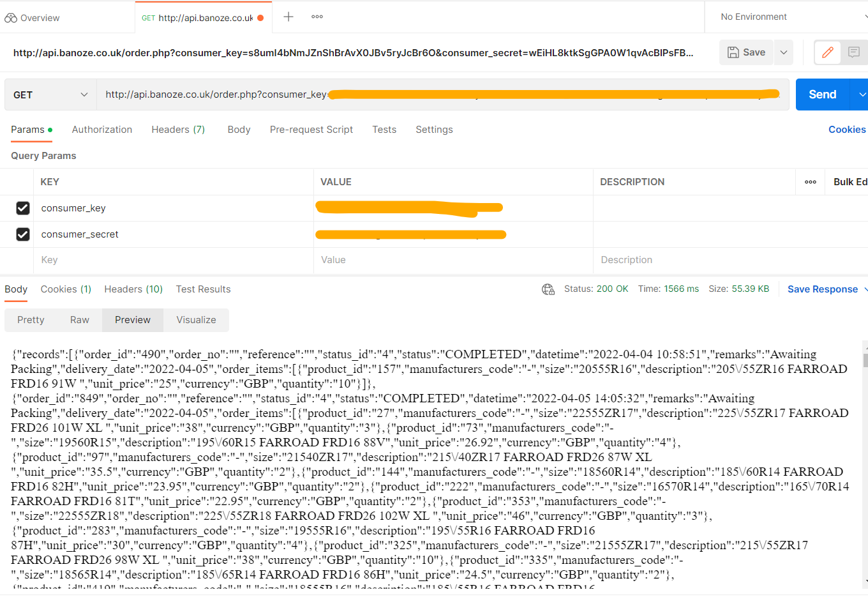Click the Time: 1566 ms value

[668, 289]
